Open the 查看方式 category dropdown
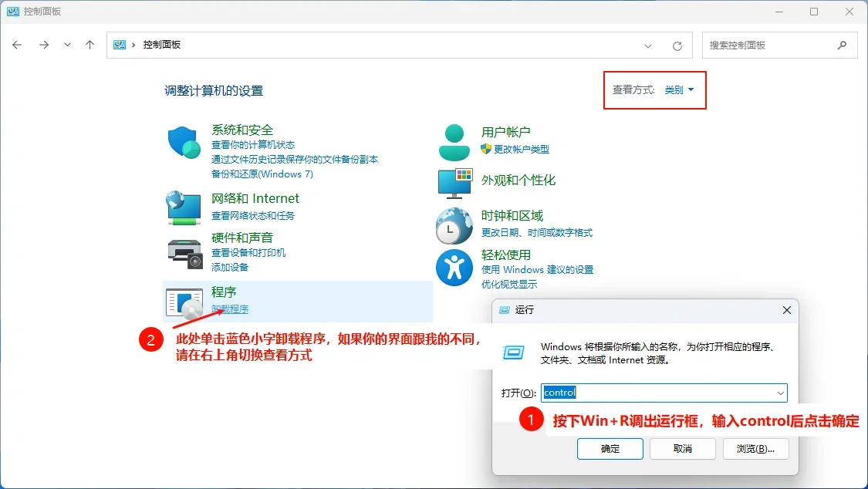The width and height of the screenshot is (868, 489). click(677, 89)
